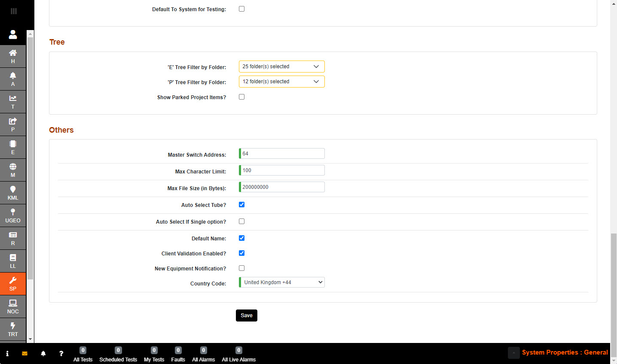Click the NOC laptop icon in sidebar

coord(13,306)
